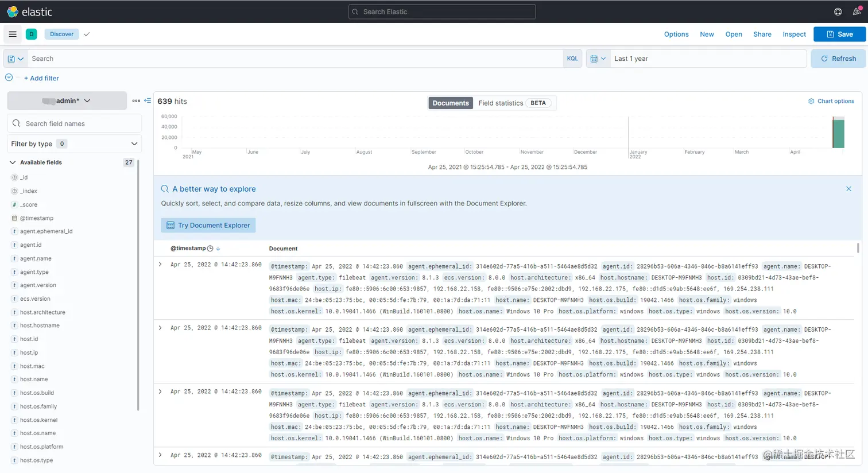The height and width of the screenshot is (473, 868).
Task: Click the field list scrollbar
Action: pos(138,285)
